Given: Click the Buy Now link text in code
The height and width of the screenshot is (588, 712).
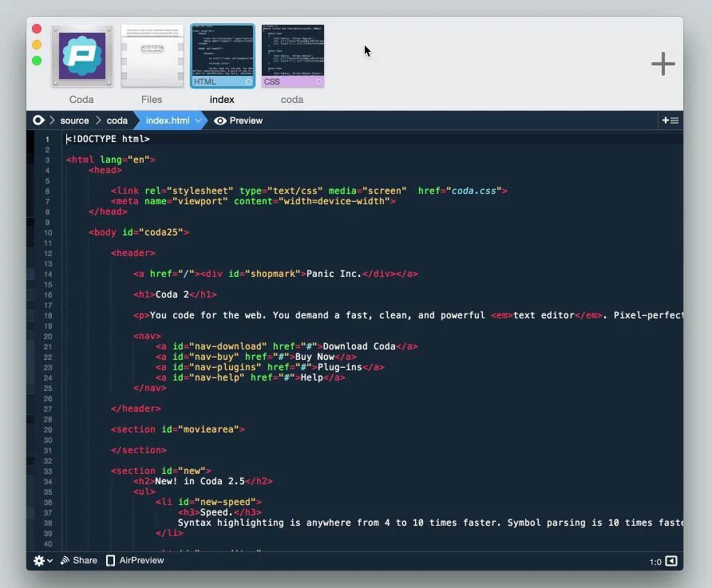Looking at the screenshot, I should (x=314, y=357).
